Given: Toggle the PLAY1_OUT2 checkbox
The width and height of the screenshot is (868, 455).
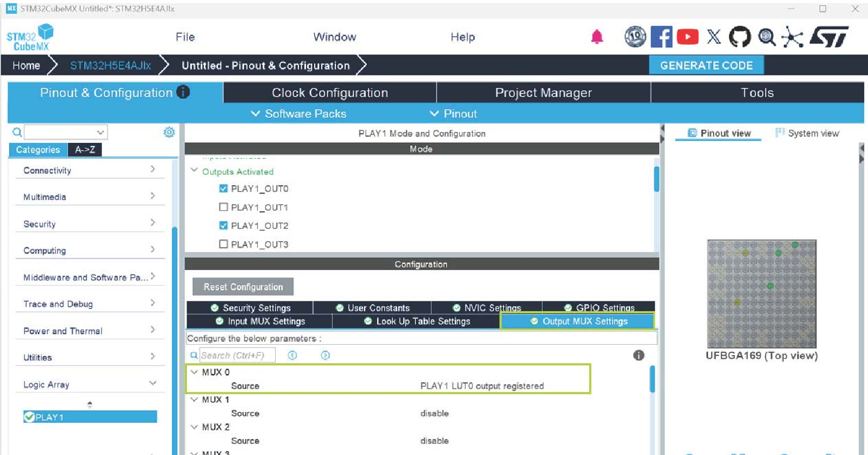Looking at the screenshot, I should click(x=223, y=225).
